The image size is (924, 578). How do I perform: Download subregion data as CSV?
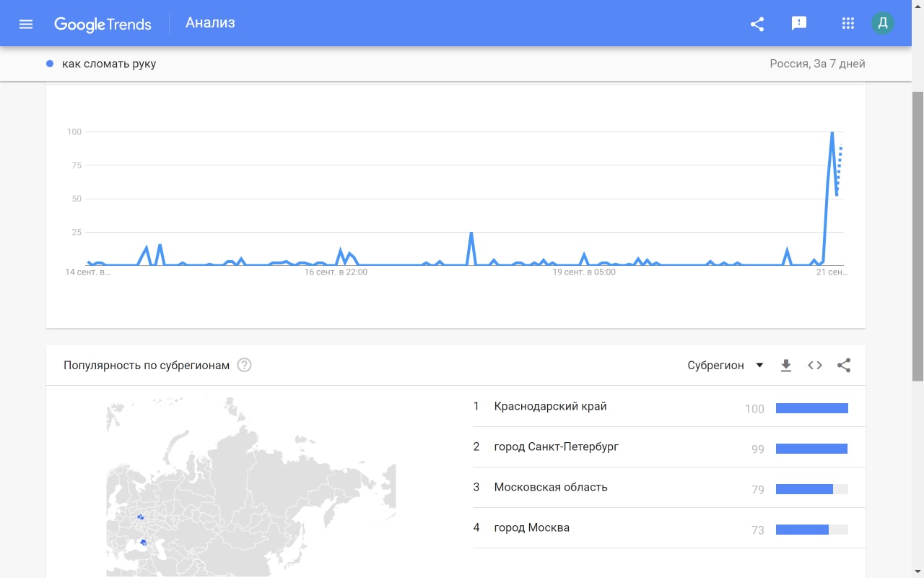pyautogui.click(x=786, y=366)
